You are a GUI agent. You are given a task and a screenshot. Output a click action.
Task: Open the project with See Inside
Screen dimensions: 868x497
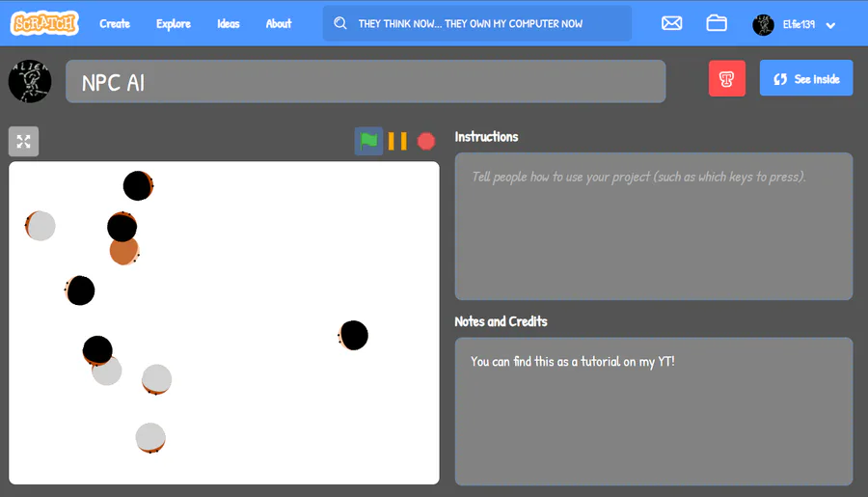[806, 78]
